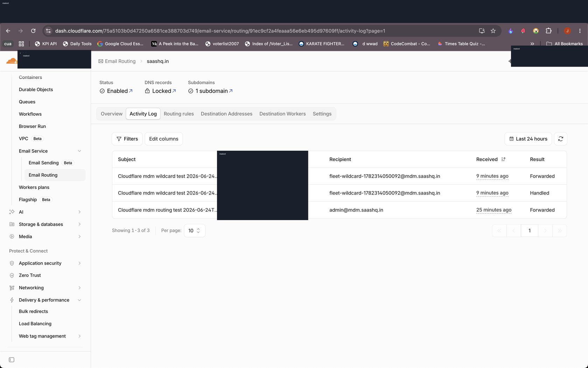The height and width of the screenshot is (368, 588).
Task: Select Email Routing in sidebar
Action: 55,175
